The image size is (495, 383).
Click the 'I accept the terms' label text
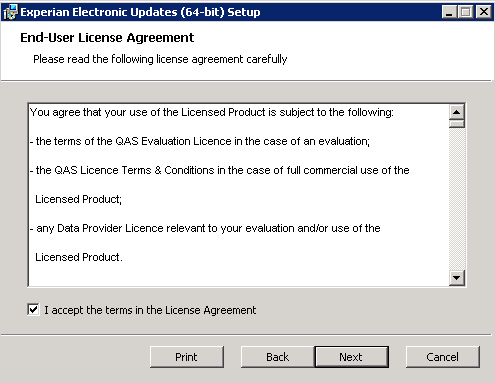click(150, 310)
